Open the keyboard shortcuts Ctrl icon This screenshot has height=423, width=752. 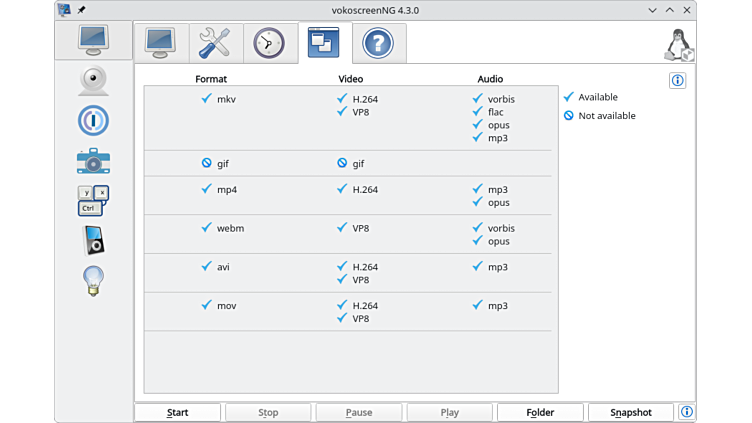(93, 200)
